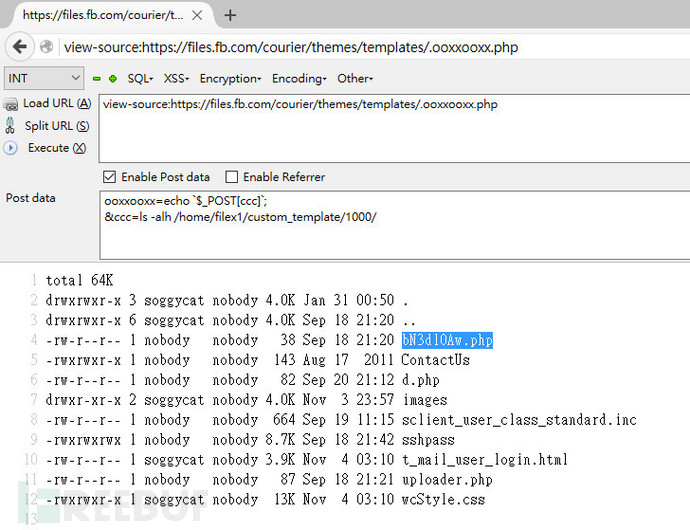690x530 pixels.
Task: Click sclient_user_class_standard.inc filename
Action: click(x=519, y=420)
